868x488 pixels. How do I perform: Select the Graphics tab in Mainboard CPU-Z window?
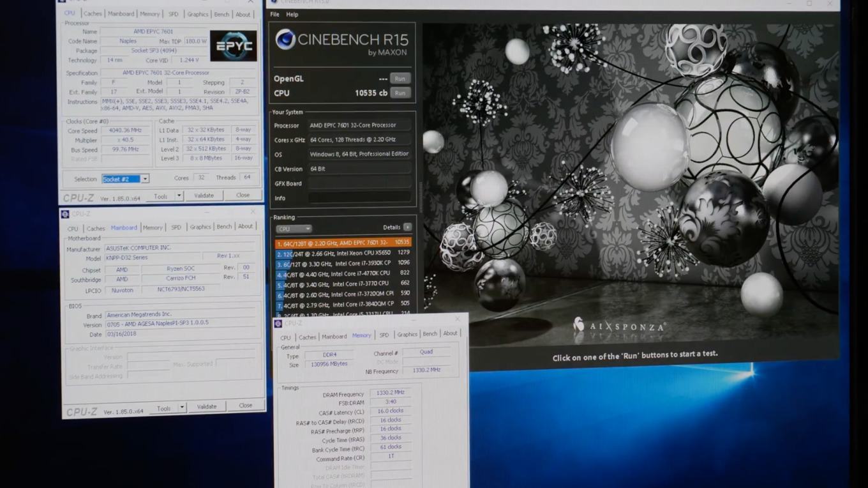[x=200, y=227]
